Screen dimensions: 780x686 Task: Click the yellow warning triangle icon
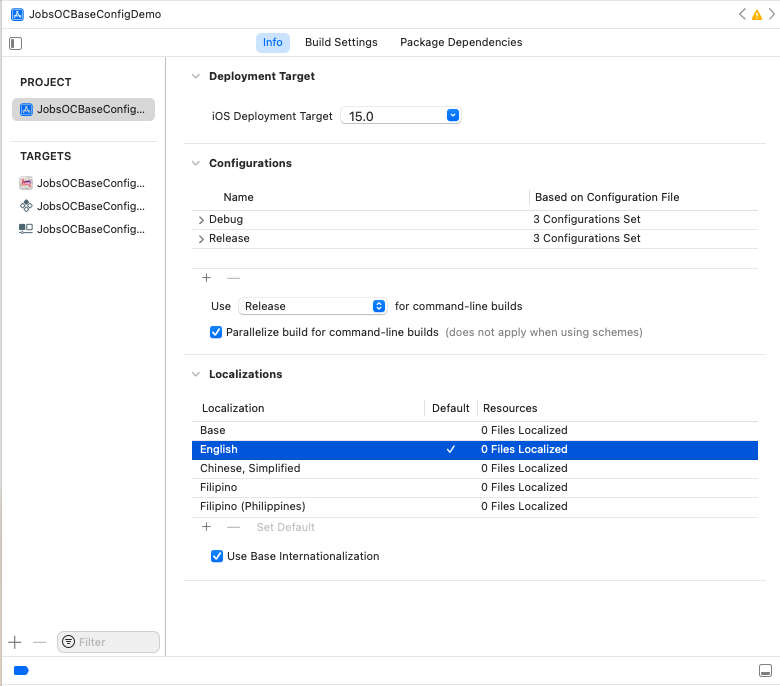[x=757, y=15]
